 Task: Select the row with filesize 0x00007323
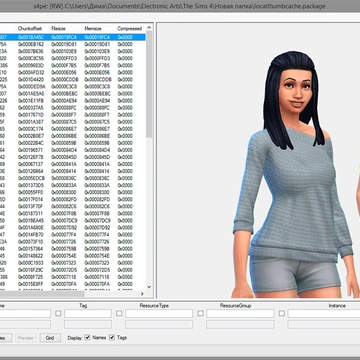coord(73,263)
